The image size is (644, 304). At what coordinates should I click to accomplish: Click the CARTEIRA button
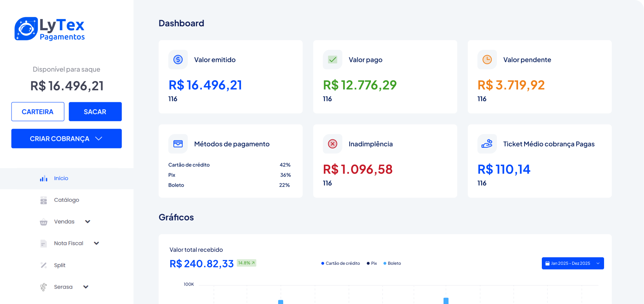(38, 112)
